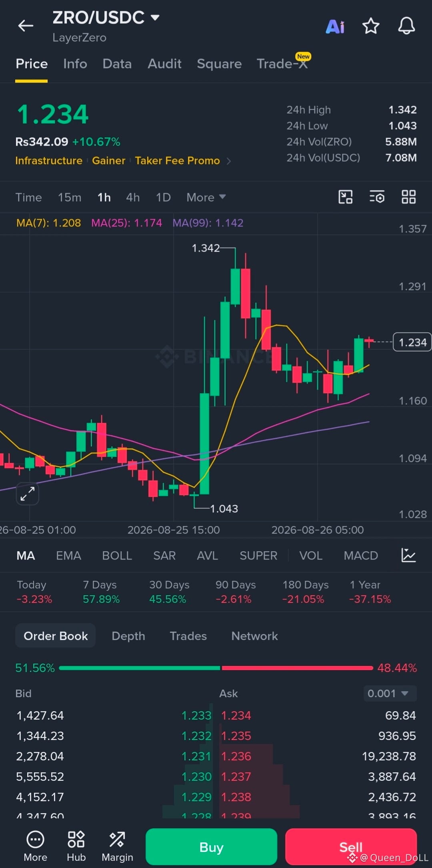Add ZRO/USDC to favorites star

[x=371, y=26]
